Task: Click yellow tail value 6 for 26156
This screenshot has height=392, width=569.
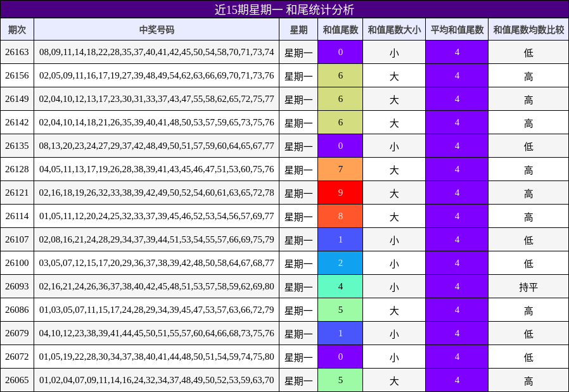Action: tap(340, 75)
